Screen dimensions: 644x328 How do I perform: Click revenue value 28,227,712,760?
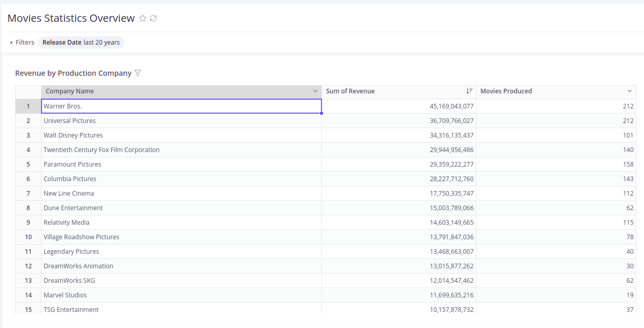click(x=399, y=179)
